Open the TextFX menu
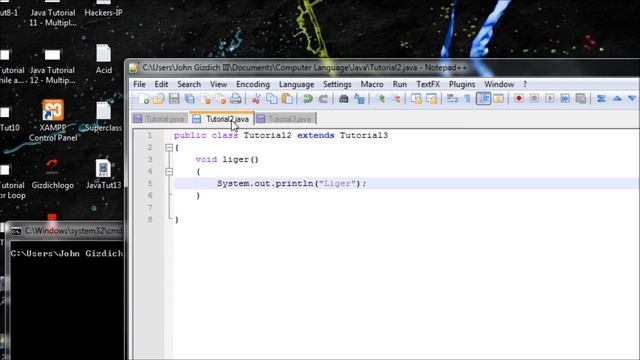 (x=428, y=84)
